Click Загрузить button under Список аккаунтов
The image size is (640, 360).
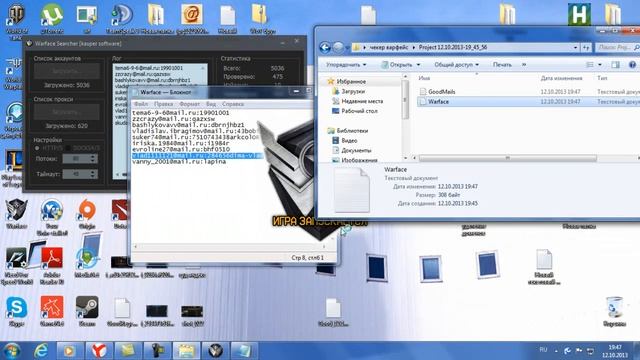point(67,71)
